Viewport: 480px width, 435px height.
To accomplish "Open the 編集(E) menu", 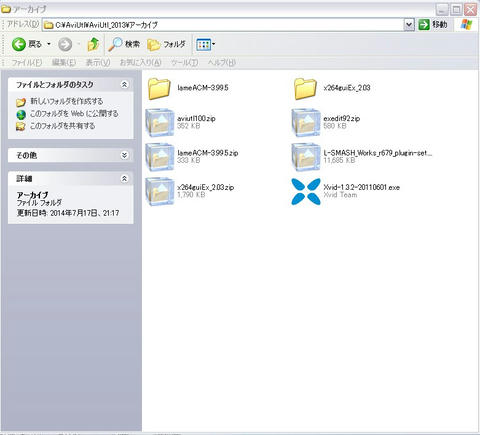I will [x=64, y=62].
